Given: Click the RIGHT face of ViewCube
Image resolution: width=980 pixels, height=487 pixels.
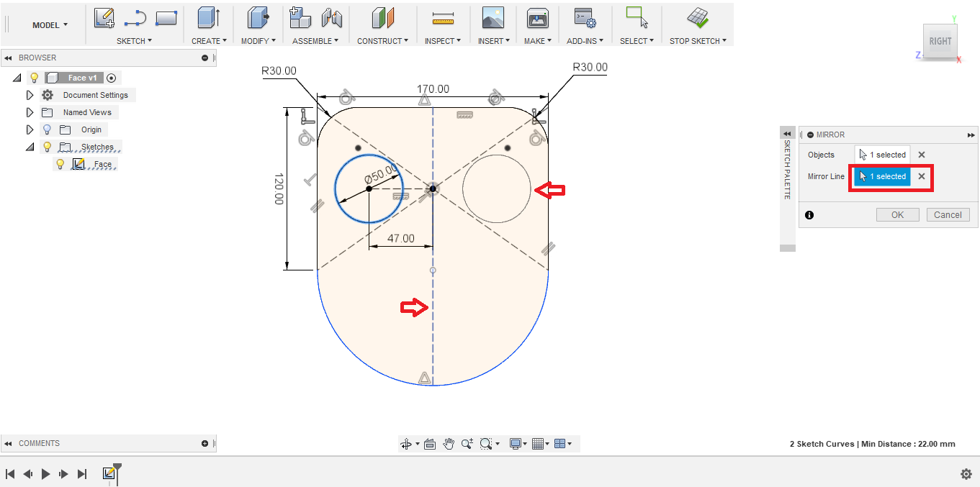Looking at the screenshot, I should coord(940,42).
